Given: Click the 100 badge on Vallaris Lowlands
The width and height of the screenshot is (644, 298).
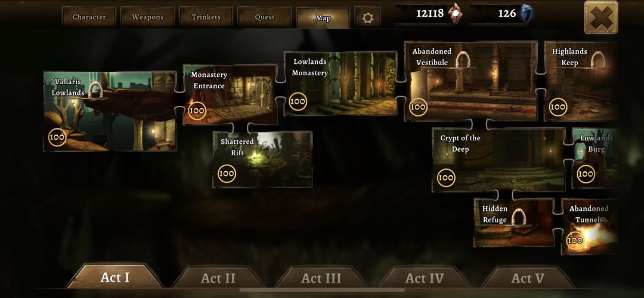Looking at the screenshot, I should pos(57,137).
